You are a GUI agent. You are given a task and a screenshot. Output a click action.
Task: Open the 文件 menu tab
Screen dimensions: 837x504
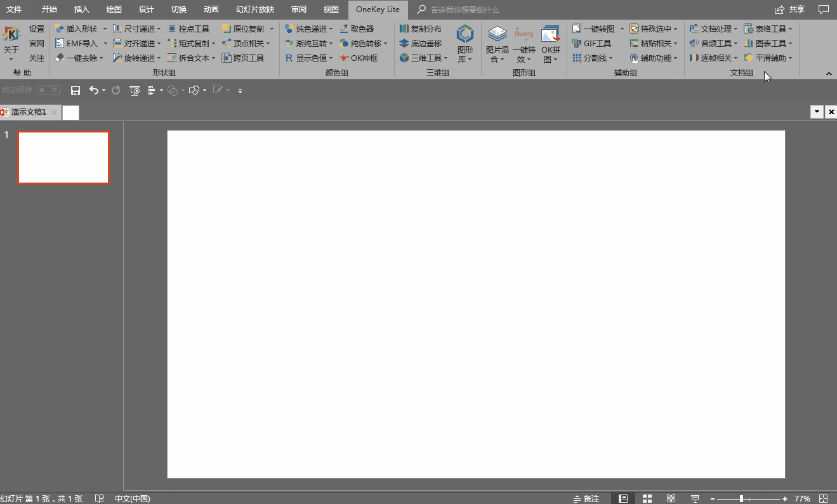[14, 10]
